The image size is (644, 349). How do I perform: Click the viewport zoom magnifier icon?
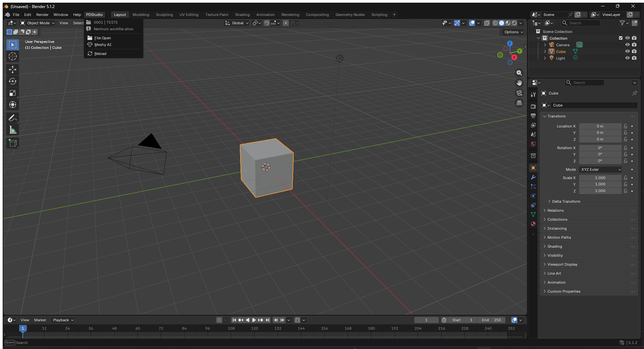pyautogui.click(x=519, y=73)
